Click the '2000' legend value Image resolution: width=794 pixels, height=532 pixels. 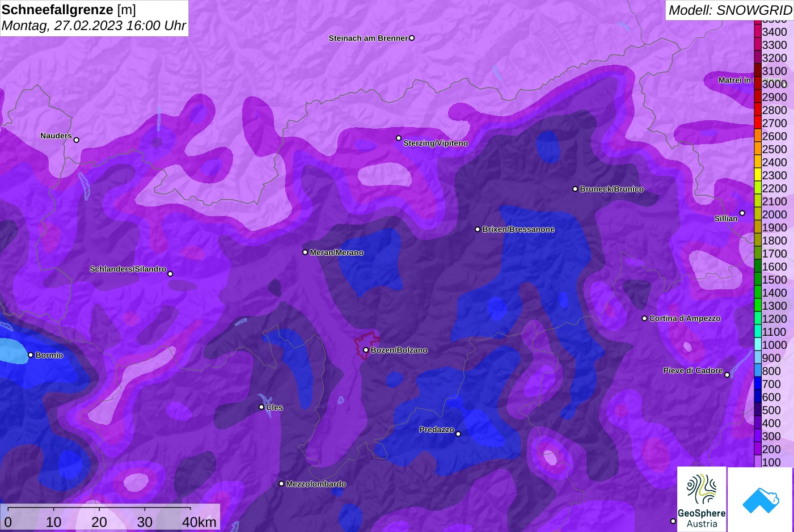774,214
